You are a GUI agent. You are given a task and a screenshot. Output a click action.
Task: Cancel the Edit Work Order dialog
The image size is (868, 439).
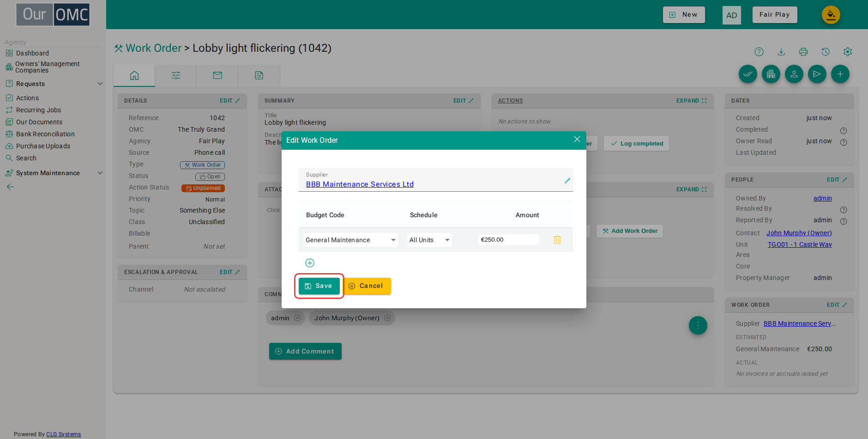(x=367, y=286)
